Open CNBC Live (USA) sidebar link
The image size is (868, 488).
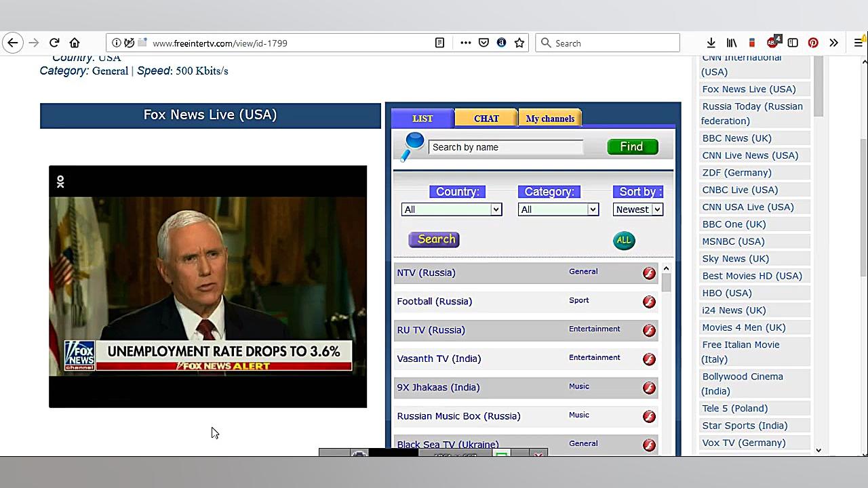click(740, 190)
